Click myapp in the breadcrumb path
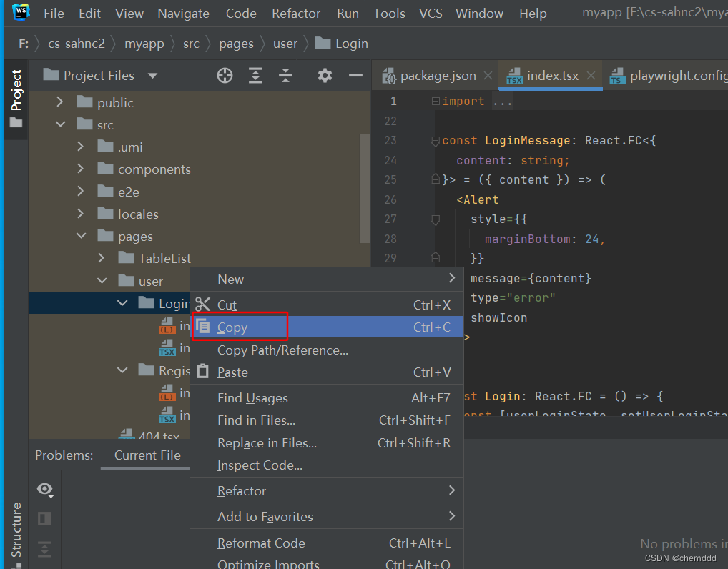The image size is (728, 569). pos(144,44)
